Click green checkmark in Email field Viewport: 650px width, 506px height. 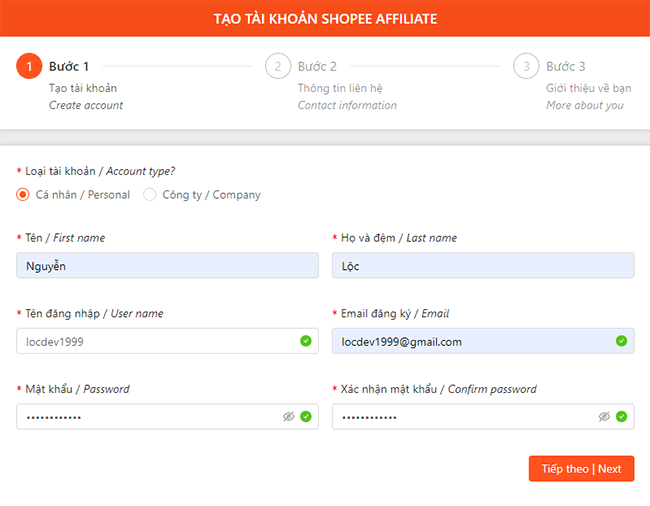tap(621, 341)
